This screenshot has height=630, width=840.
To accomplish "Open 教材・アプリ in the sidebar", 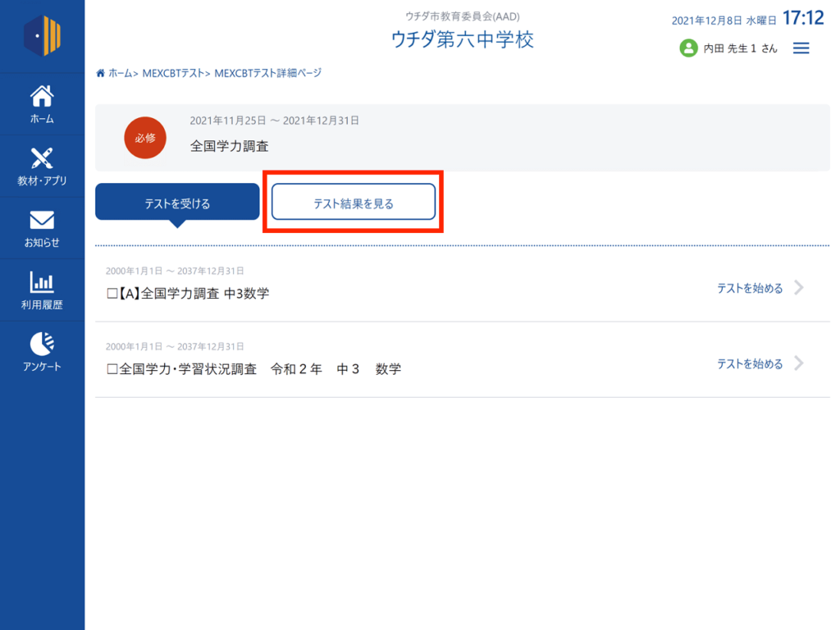I will coord(42,167).
